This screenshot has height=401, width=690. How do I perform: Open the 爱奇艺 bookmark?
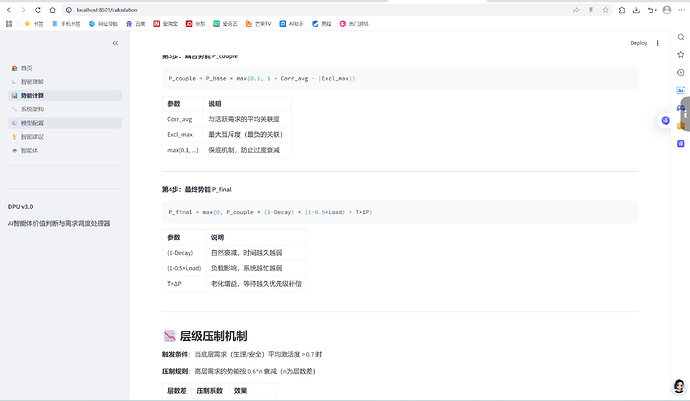coord(225,24)
